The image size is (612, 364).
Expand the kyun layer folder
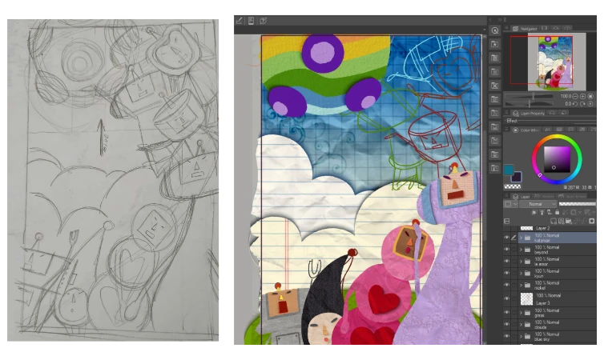click(x=521, y=273)
